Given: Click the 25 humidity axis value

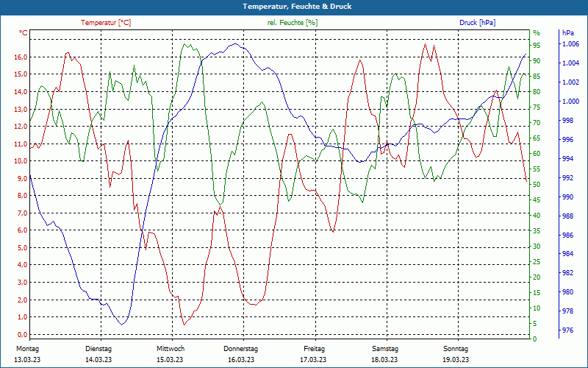Looking at the screenshot, I should tap(537, 262).
